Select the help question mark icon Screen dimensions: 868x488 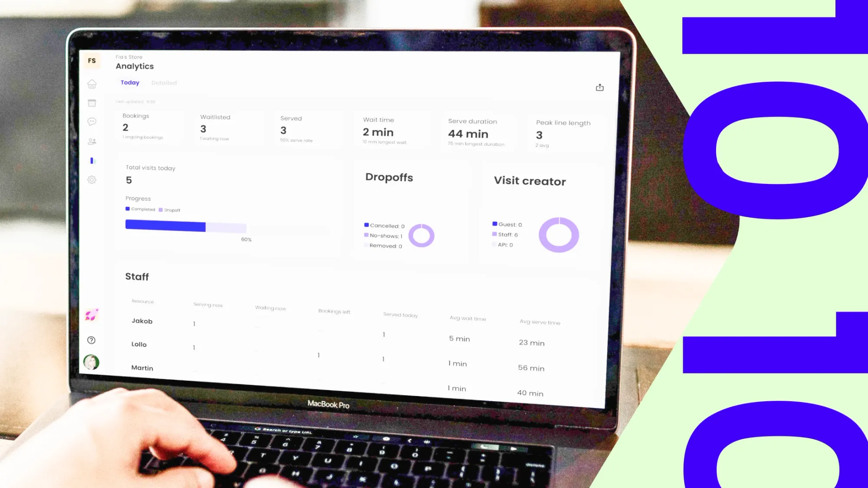(x=91, y=340)
